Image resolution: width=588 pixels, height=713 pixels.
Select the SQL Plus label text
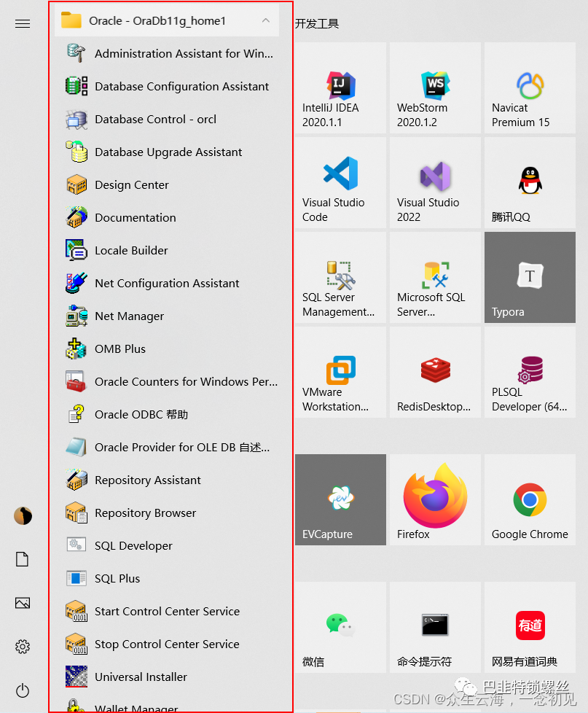(x=117, y=578)
